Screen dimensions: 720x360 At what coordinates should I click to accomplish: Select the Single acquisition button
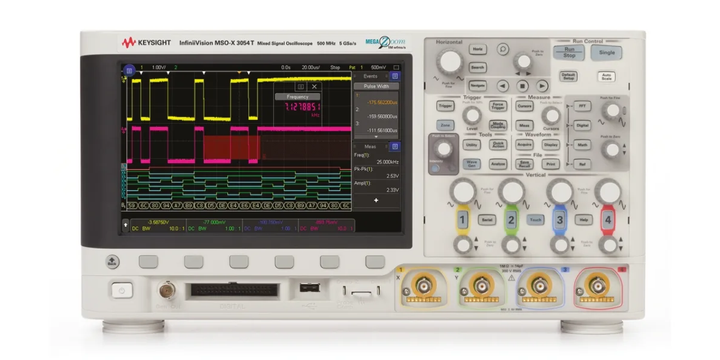point(607,52)
